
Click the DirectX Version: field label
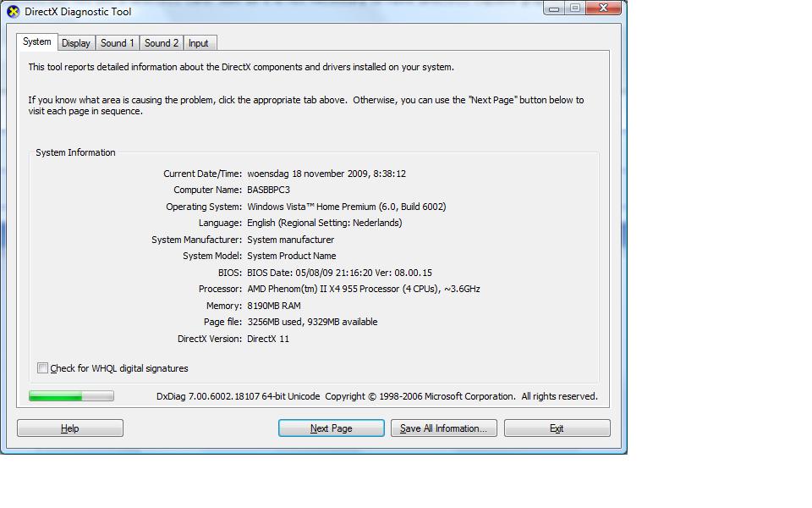[x=210, y=339]
